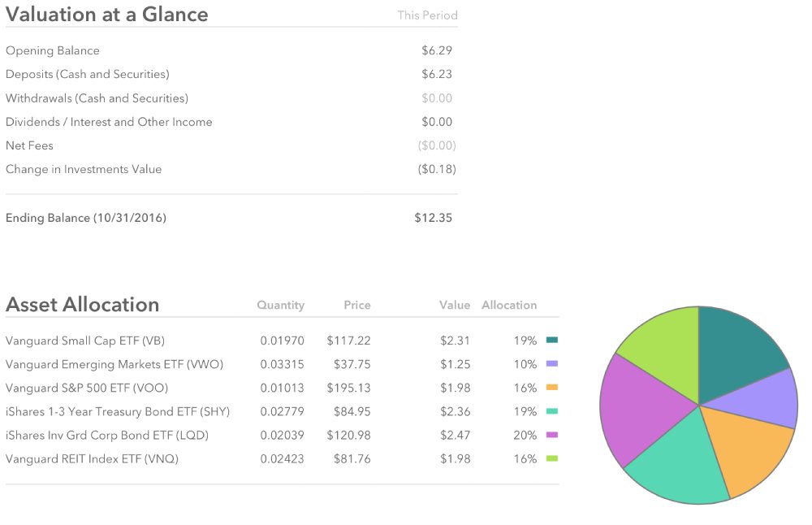Click the Net Fees label
The height and width of the screenshot is (525, 812).
(29, 145)
